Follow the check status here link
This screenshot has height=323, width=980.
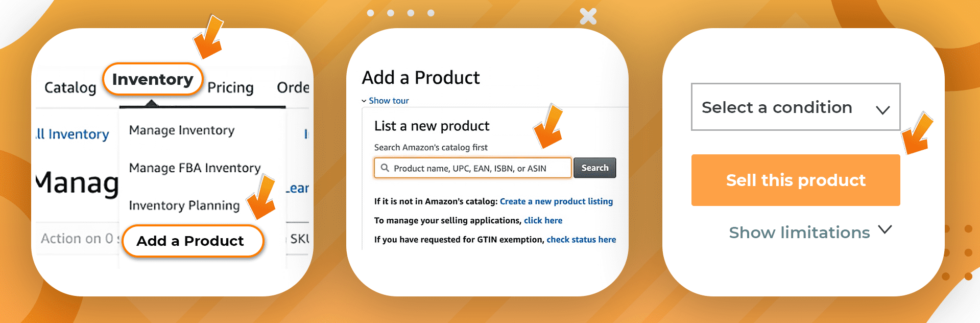(581, 239)
